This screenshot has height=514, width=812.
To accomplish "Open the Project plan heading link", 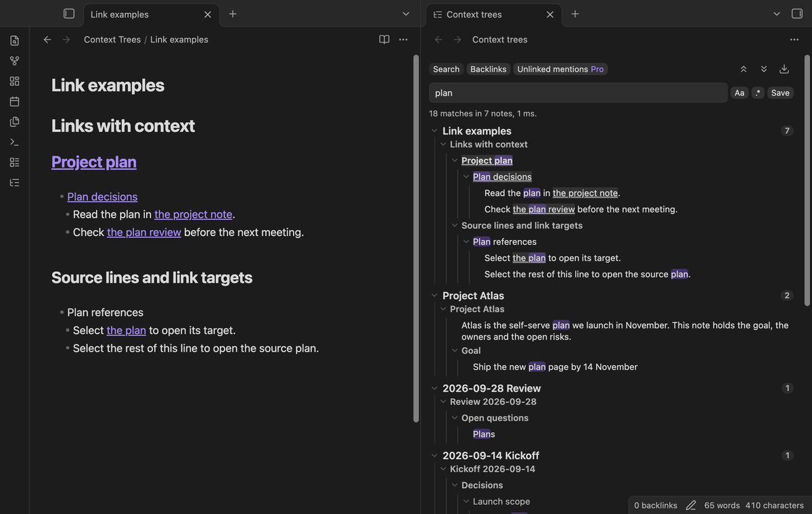I will click(94, 162).
